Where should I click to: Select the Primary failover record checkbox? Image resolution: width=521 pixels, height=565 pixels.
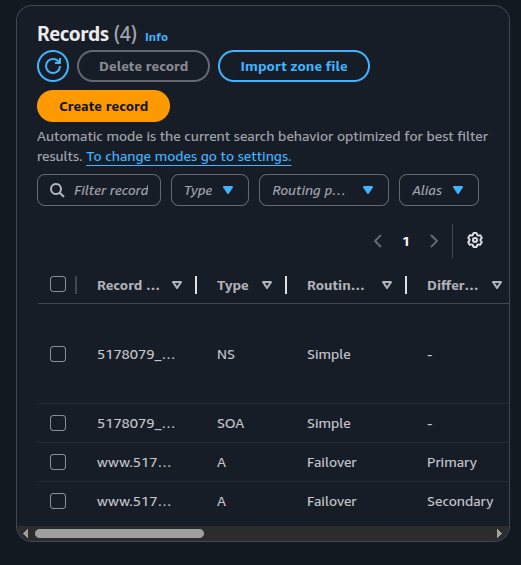click(x=58, y=462)
